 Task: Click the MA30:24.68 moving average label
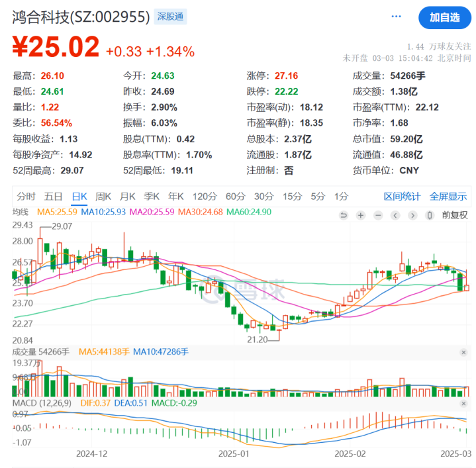[x=201, y=212]
